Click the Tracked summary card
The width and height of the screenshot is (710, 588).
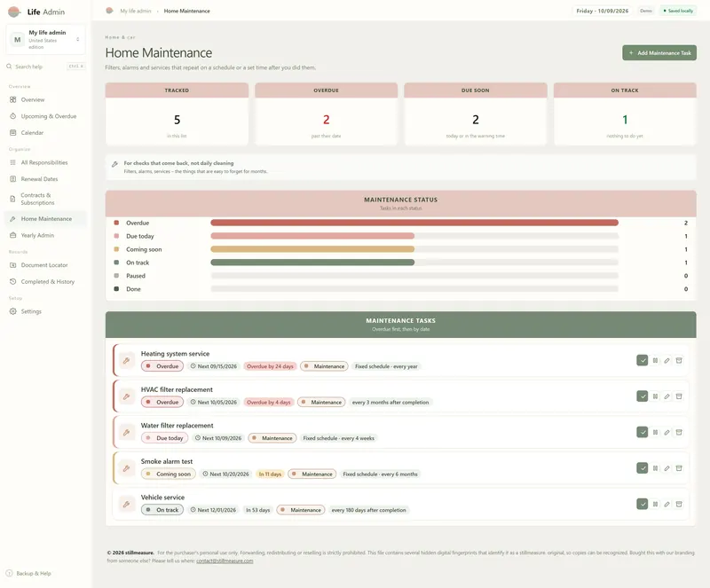point(177,114)
